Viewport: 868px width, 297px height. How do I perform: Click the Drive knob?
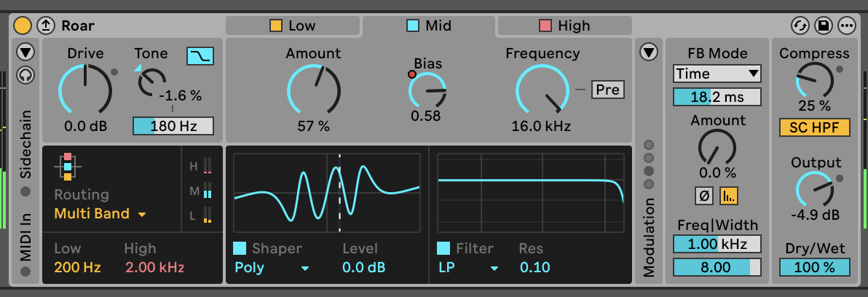coord(85,90)
